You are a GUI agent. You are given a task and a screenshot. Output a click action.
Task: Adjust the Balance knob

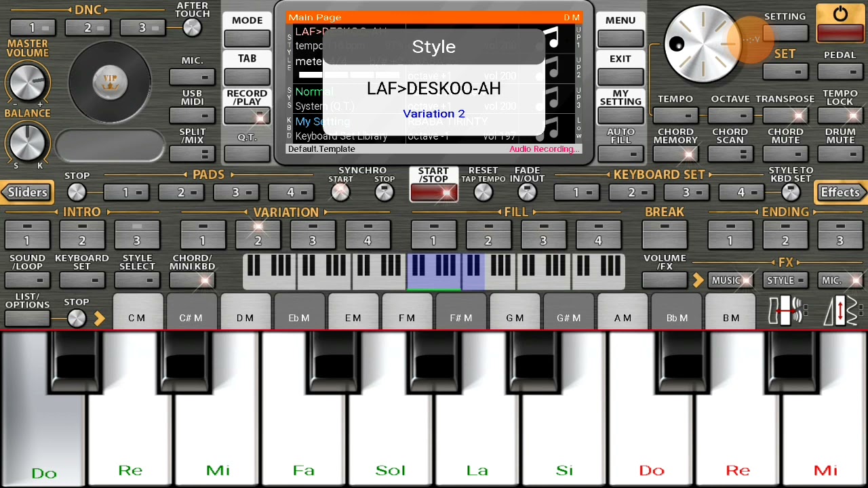click(27, 142)
